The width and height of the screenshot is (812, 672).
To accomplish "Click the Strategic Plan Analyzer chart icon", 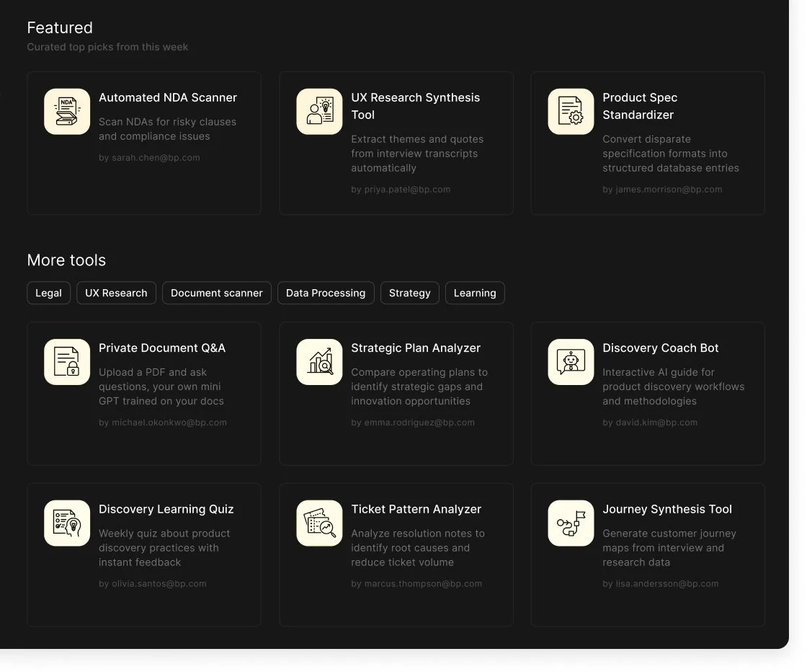I will 319,361.
